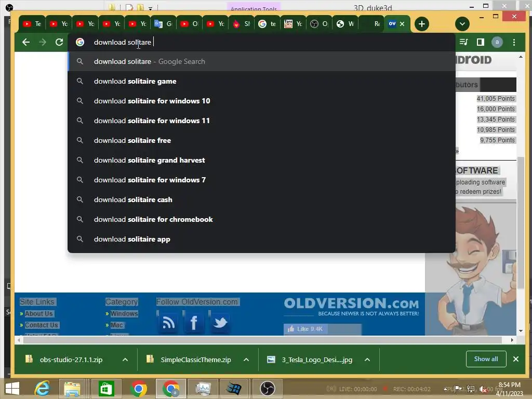
Task: Select 'download solitaire for windows 7' suggestion
Action: [x=261, y=180]
